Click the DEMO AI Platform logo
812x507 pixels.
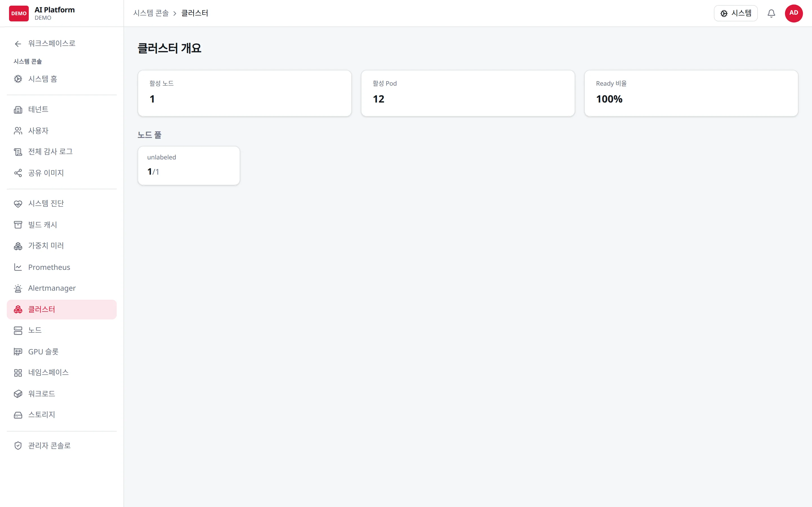42,14
